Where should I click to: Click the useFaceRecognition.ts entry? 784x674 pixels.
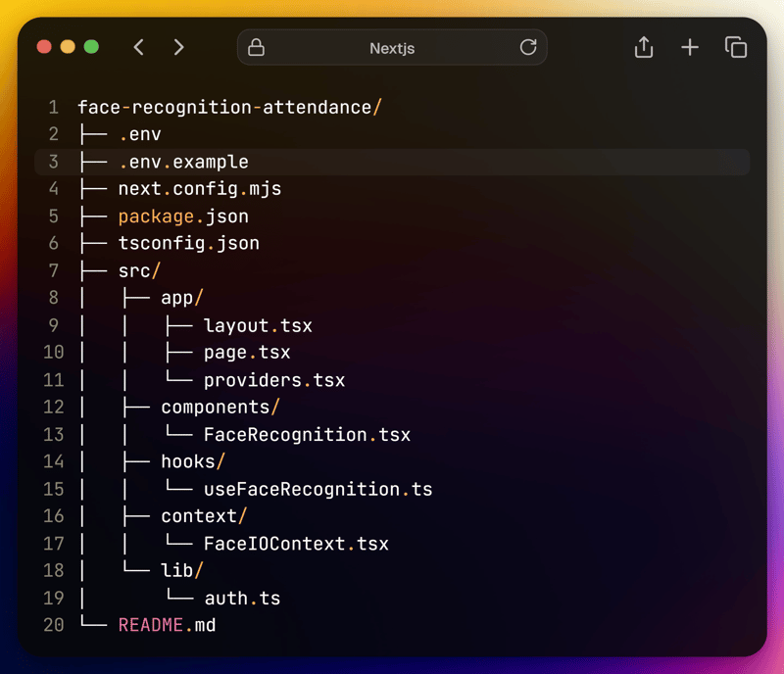tap(316, 489)
